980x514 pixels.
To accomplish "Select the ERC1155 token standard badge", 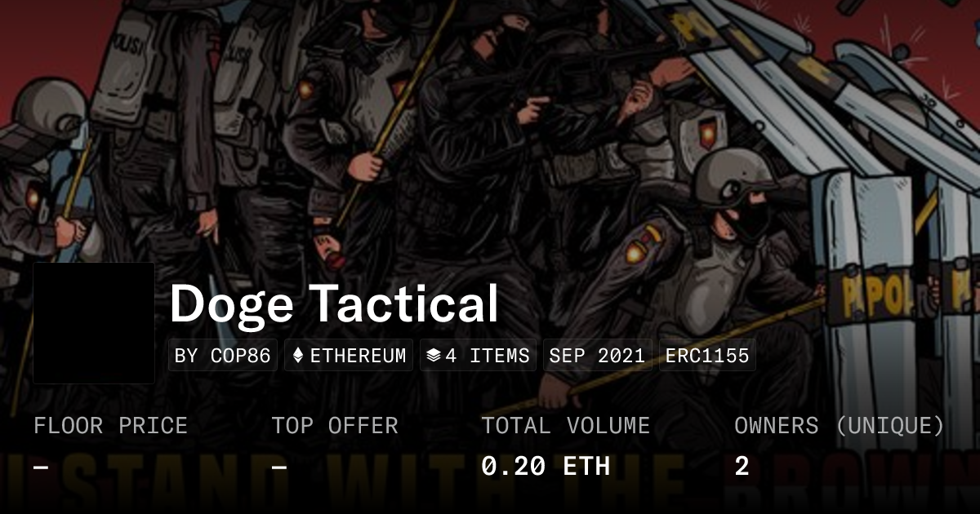I will pyautogui.click(x=707, y=356).
